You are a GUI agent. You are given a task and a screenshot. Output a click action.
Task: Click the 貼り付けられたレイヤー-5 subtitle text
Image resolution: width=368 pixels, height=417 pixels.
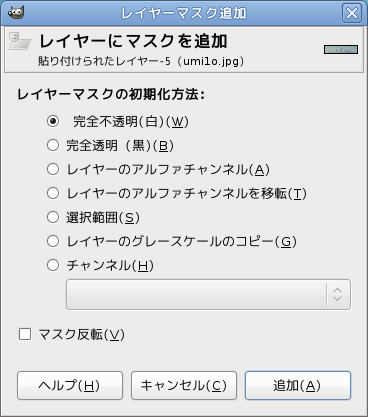click(104, 61)
